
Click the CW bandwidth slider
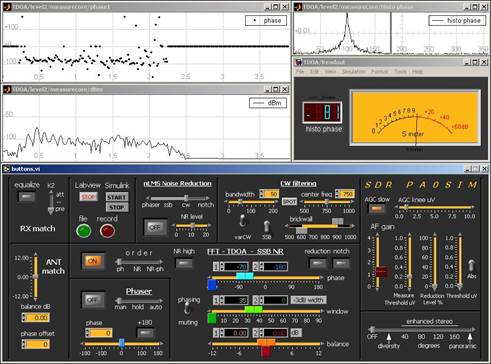pyautogui.click(x=252, y=202)
